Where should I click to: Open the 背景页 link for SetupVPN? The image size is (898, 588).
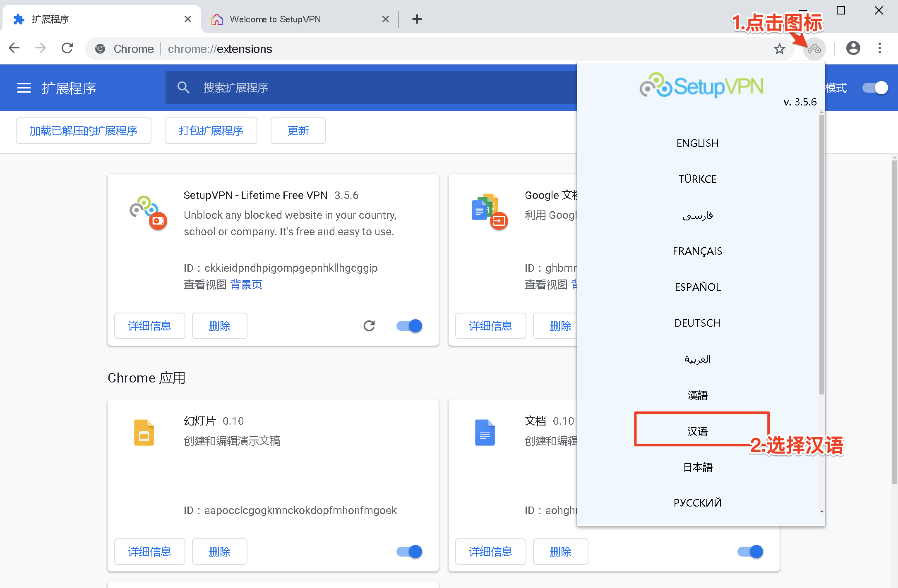click(246, 284)
